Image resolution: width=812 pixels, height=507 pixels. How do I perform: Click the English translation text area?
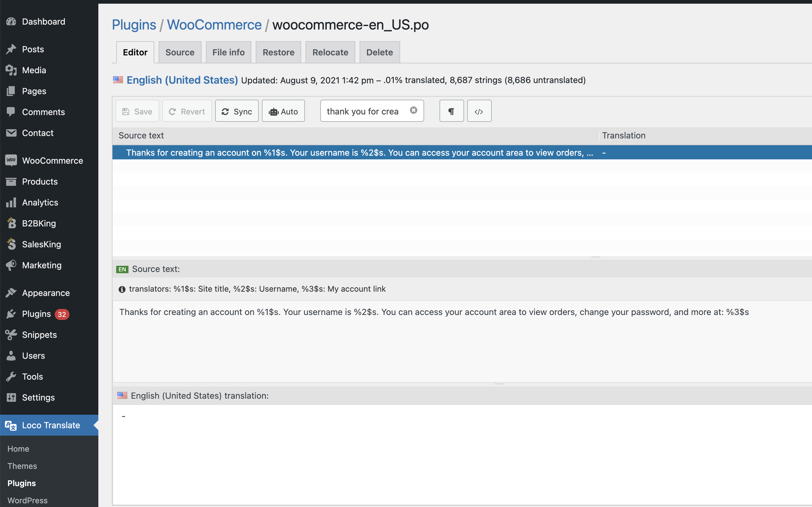(462, 454)
